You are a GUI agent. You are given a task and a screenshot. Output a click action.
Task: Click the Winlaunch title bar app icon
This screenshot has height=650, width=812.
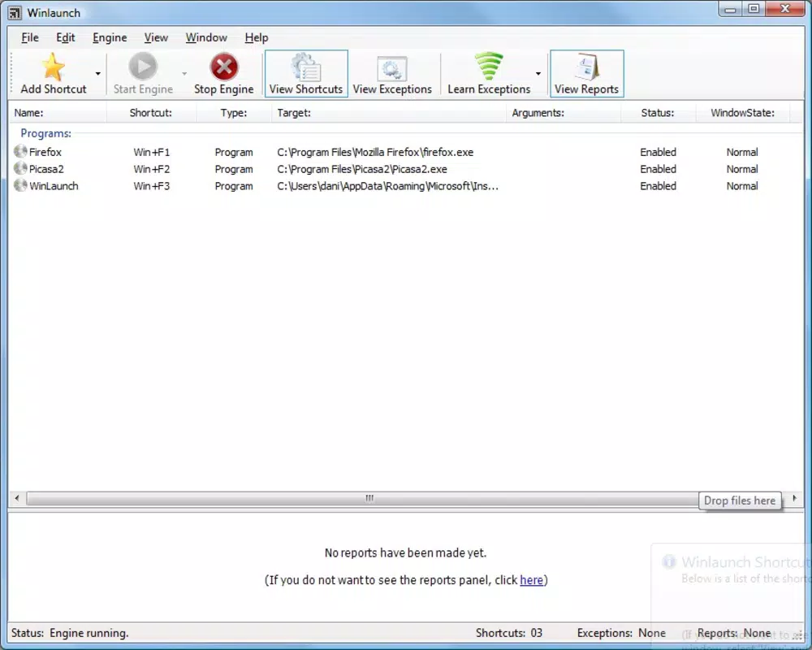pyautogui.click(x=15, y=13)
